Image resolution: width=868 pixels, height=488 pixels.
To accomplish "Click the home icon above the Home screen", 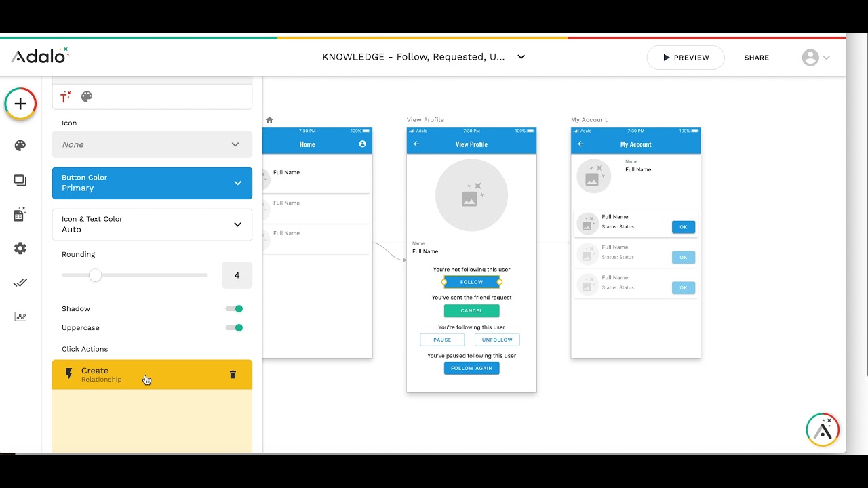I will coord(269,120).
